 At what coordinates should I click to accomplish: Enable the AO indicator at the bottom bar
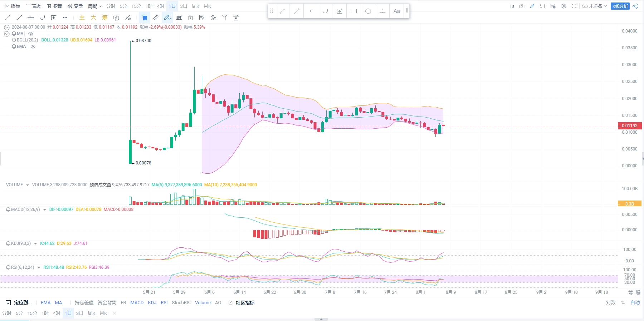[x=218, y=303]
